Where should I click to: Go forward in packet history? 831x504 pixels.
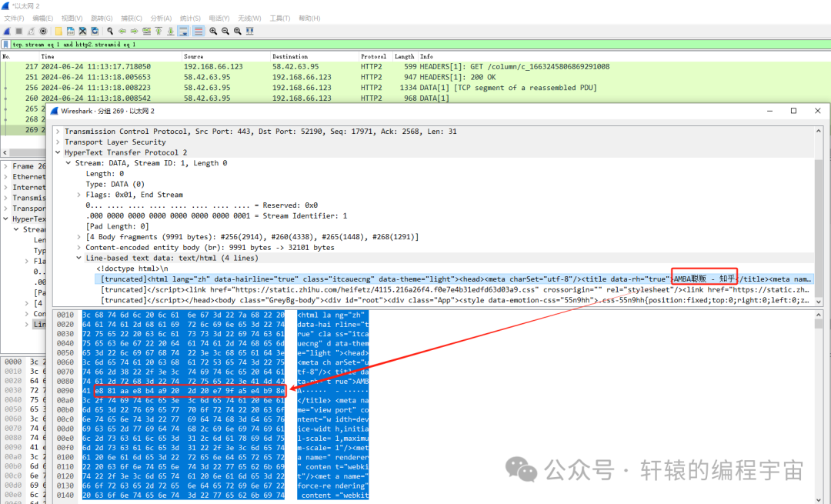tap(135, 32)
